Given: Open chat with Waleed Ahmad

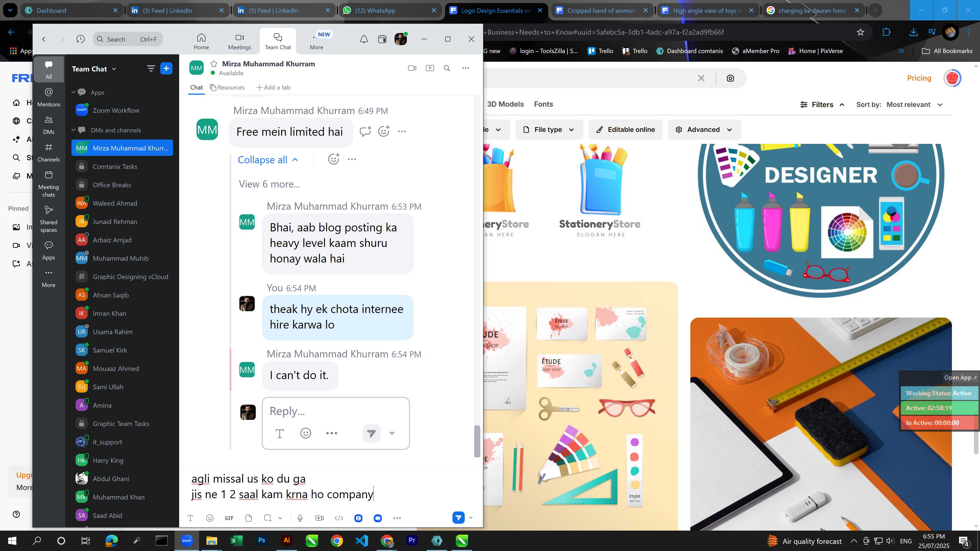Looking at the screenshot, I should [x=122, y=203].
